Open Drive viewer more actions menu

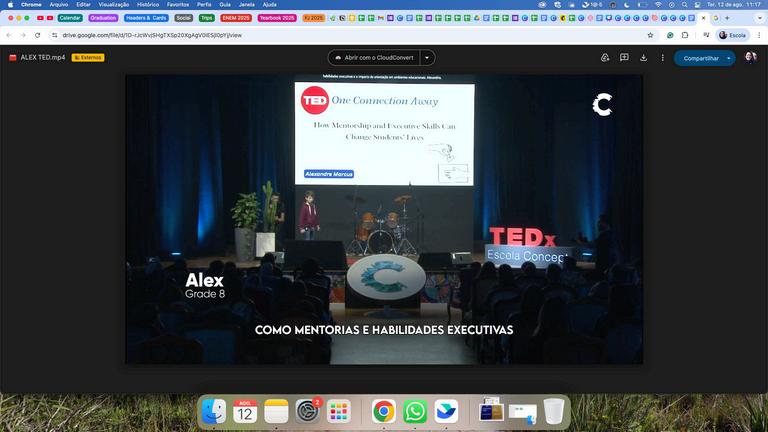click(662, 58)
